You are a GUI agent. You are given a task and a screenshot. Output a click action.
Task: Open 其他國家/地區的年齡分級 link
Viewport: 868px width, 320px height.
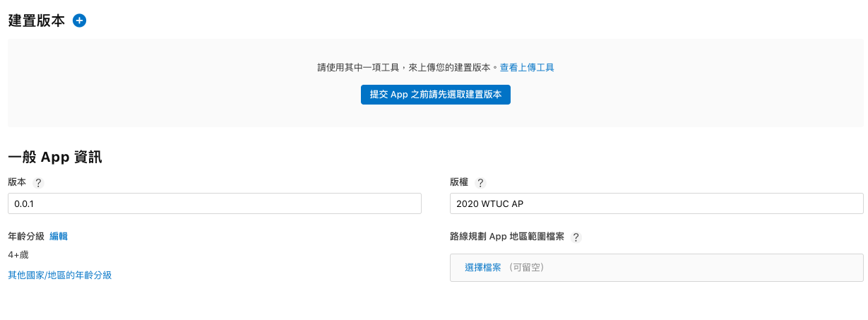coord(60,275)
